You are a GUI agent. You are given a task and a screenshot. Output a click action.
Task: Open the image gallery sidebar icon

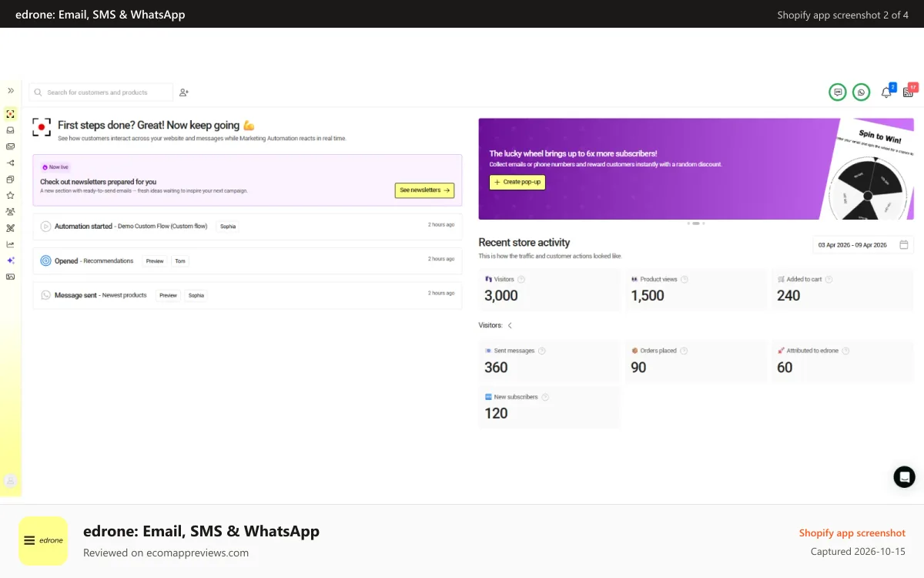(10, 277)
